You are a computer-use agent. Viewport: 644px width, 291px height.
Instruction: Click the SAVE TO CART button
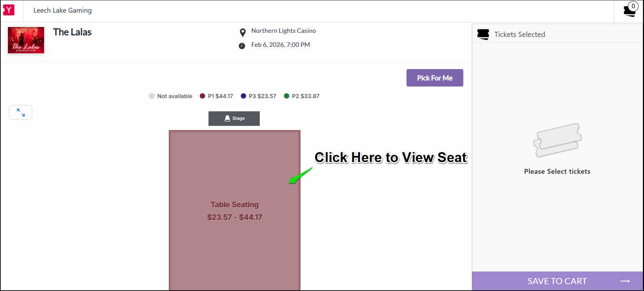coord(557,281)
